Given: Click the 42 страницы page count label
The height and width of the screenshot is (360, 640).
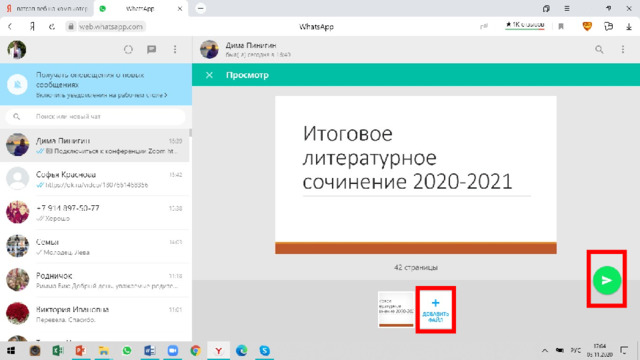Looking at the screenshot, I should [416, 268].
